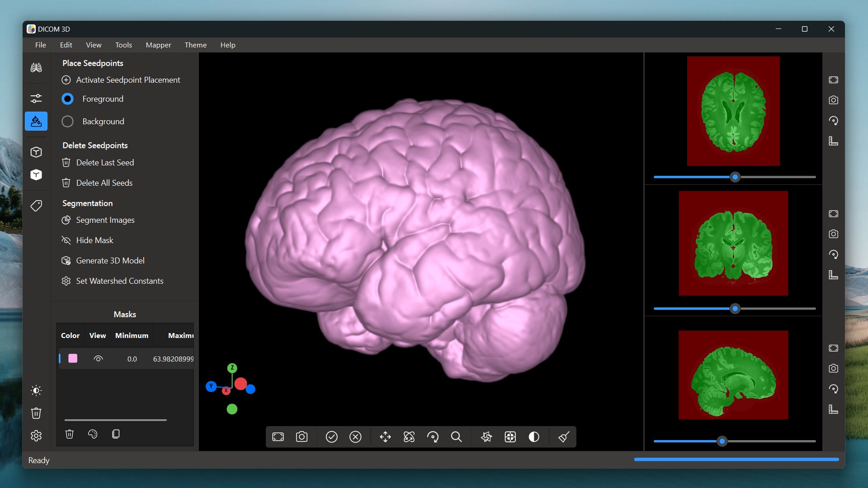Click the pink mask color swatch
The image size is (868, 488).
point(73,359)
